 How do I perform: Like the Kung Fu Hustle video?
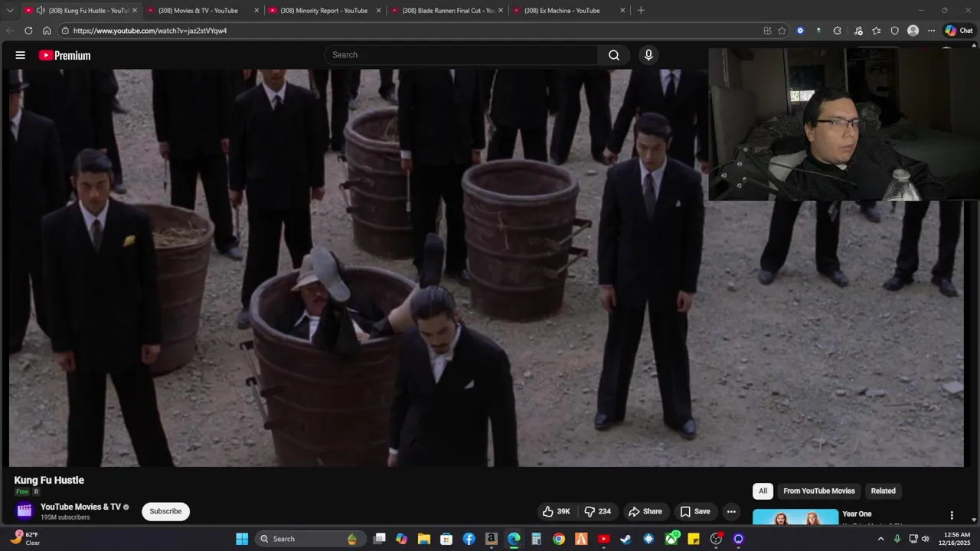(x=557, y=511)
